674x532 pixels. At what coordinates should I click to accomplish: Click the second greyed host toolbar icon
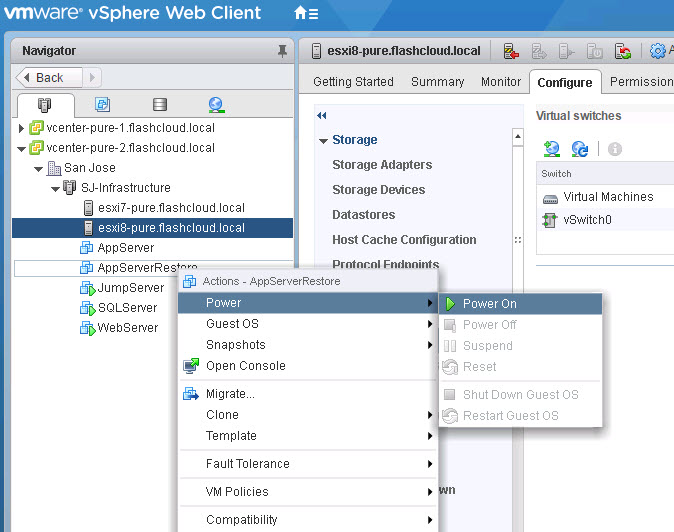point(539,51)
